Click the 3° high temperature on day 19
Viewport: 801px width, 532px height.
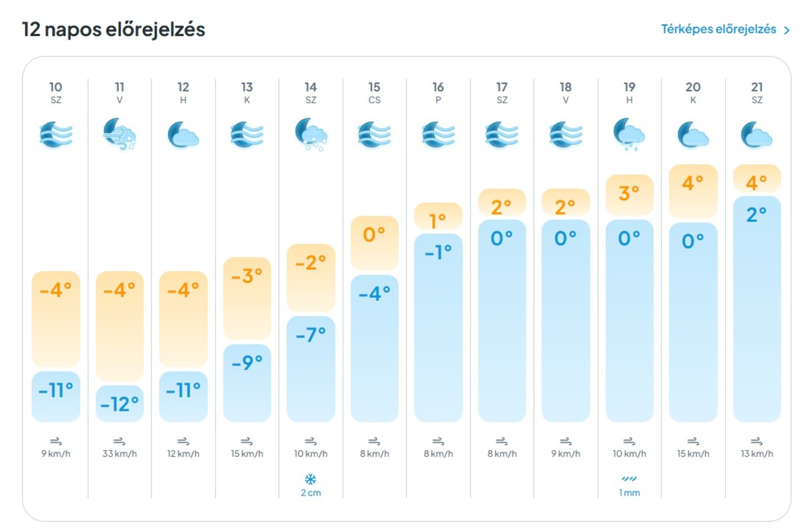click(x=629, y=194)
